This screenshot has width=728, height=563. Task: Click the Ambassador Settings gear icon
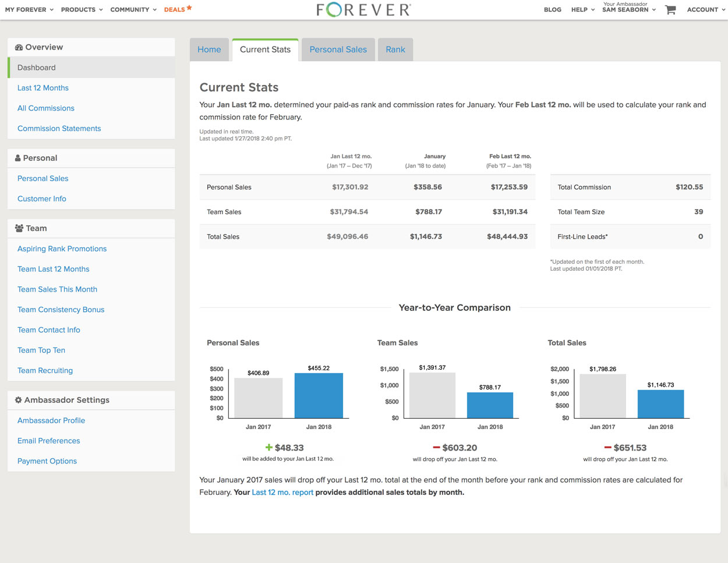pyautogui.click(x=19, y=400)
